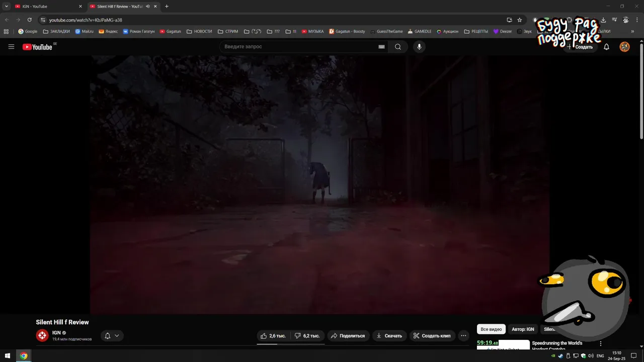
Task: Open the Роман Гагатун VK bookmark
Action: (x=139, y=31)
